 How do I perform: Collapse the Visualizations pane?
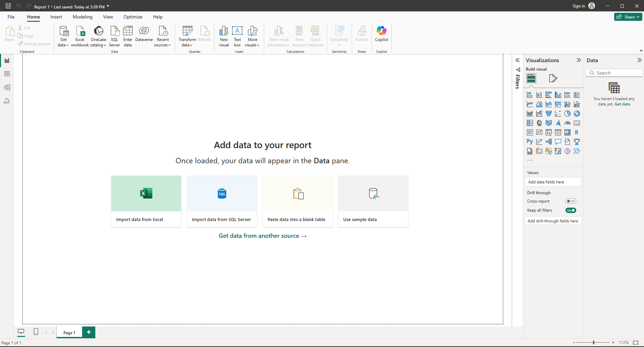[579, 60]
